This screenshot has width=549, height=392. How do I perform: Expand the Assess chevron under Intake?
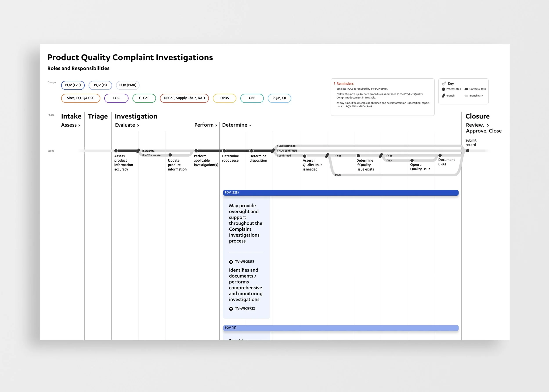pyautogui.click(x=79, y=125)
